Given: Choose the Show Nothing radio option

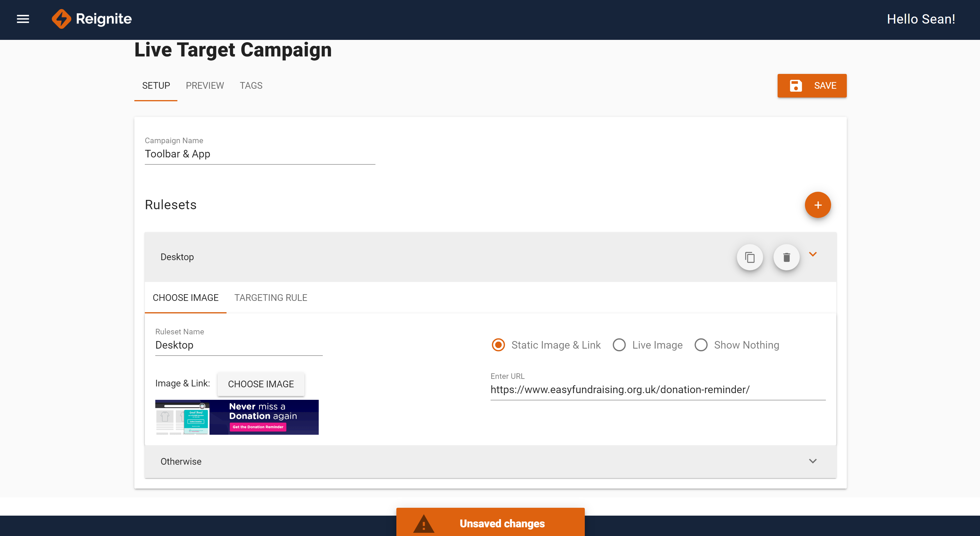Looking at the screenshot, I should [x=701, y=345].
